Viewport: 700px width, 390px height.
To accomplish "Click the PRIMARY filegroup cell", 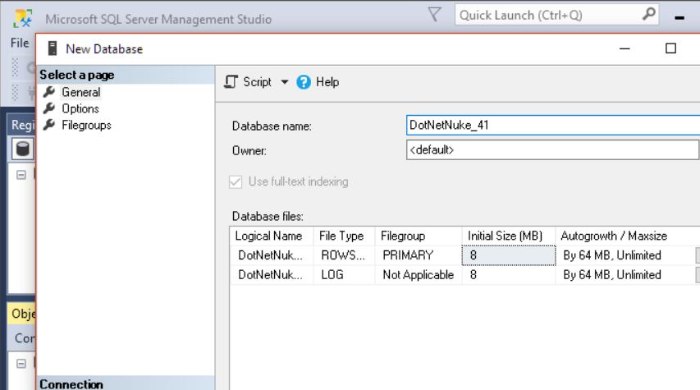I will pyautogui.click(x=418, y=256).
